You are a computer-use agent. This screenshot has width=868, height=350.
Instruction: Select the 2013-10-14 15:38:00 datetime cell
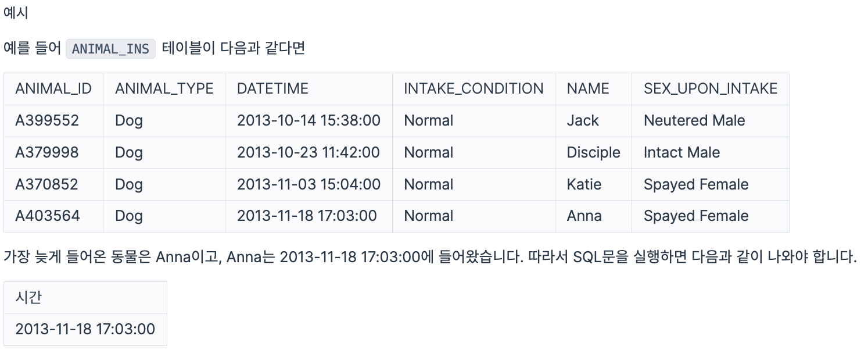click(309, 121)
